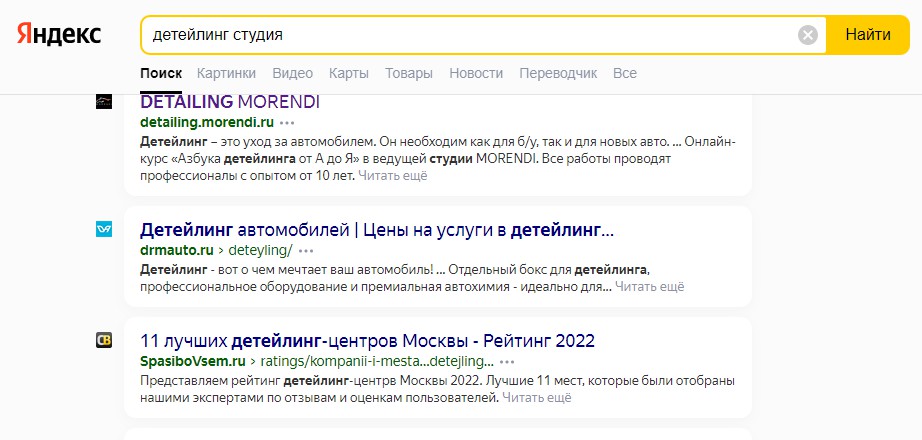Open three-dot menu next to detailing.morendi.ru
This screenshot has width=922, height=440.
(287, 123)
